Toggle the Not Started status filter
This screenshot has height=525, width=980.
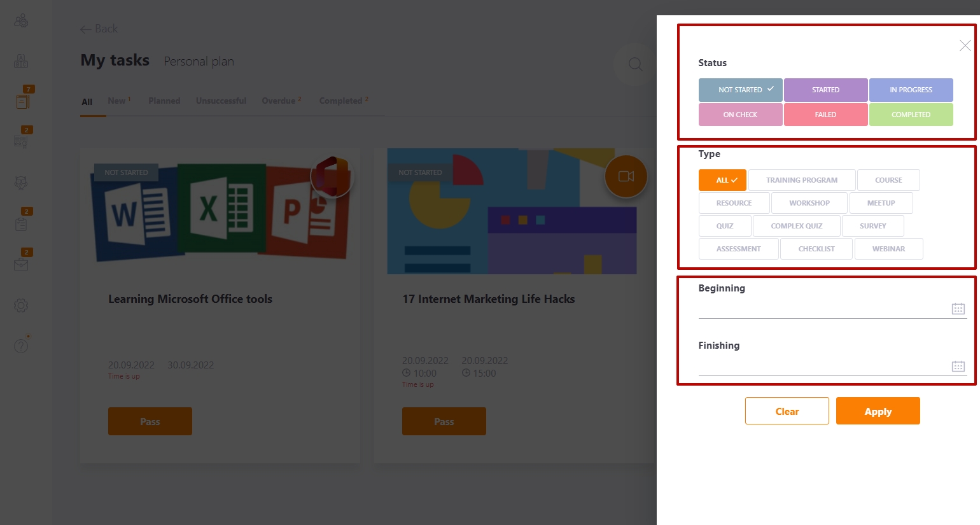[x=740, y=90]
